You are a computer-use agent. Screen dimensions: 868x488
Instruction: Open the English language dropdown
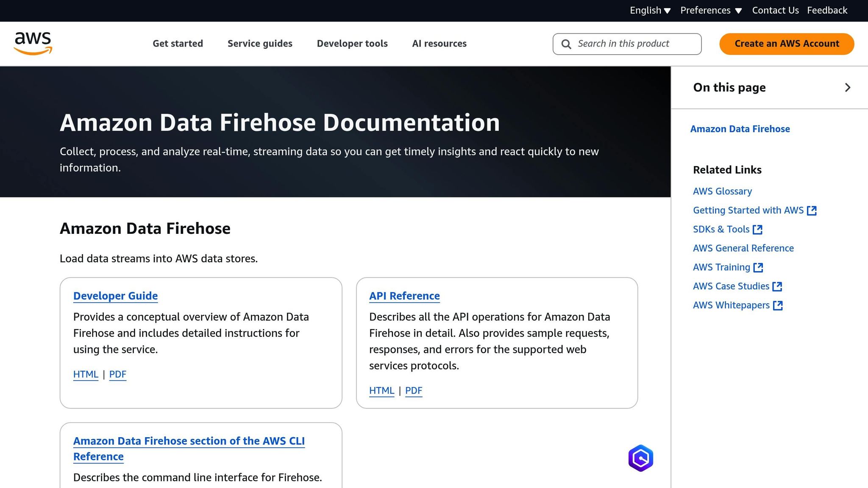[650, 10]
